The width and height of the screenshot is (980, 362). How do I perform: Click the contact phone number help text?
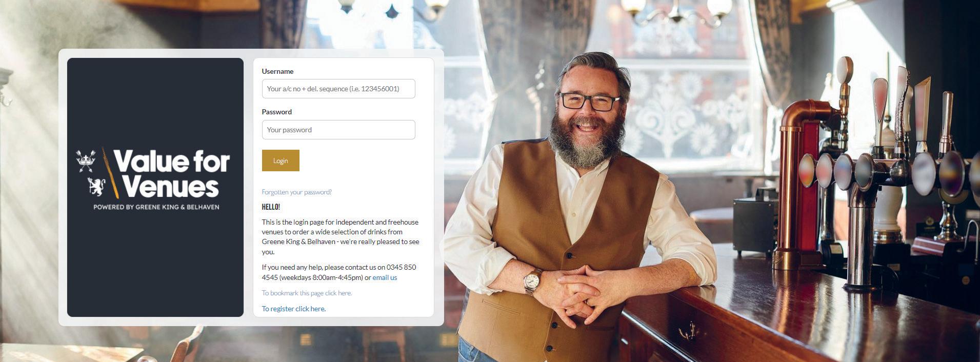click(x=339, y=272)
